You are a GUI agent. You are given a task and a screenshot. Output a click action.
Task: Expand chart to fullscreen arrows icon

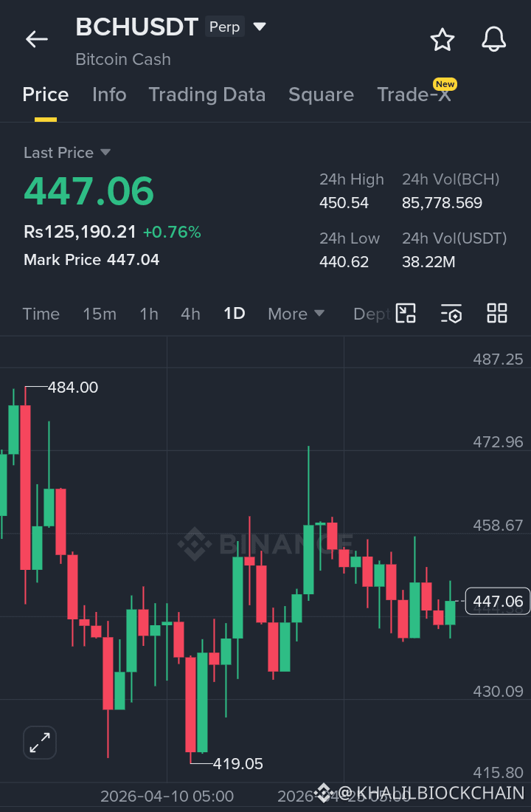(40, 743)
